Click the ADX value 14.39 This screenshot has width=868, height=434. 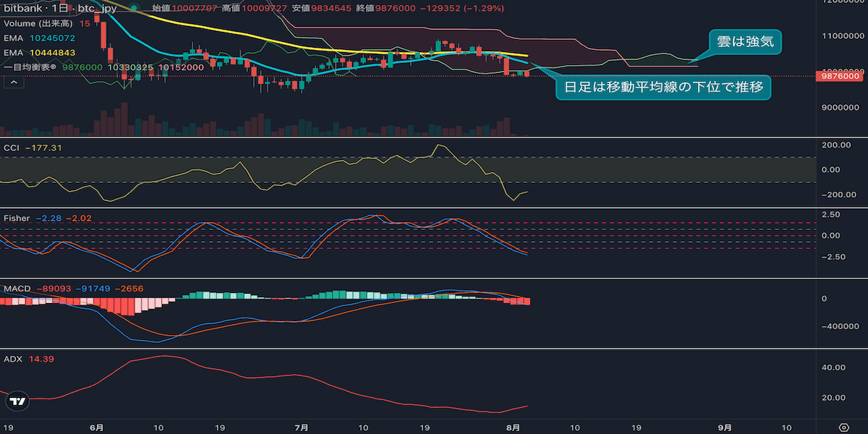coord(41,359)
